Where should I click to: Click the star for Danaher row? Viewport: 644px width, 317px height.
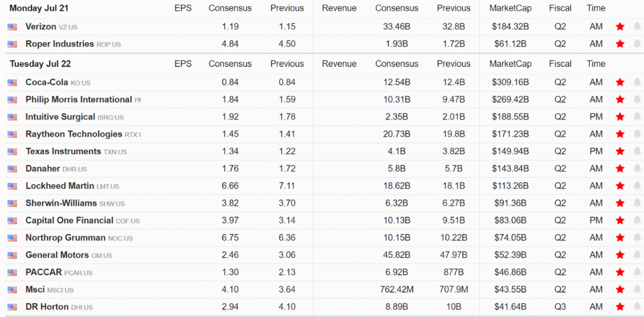point(619,169)
